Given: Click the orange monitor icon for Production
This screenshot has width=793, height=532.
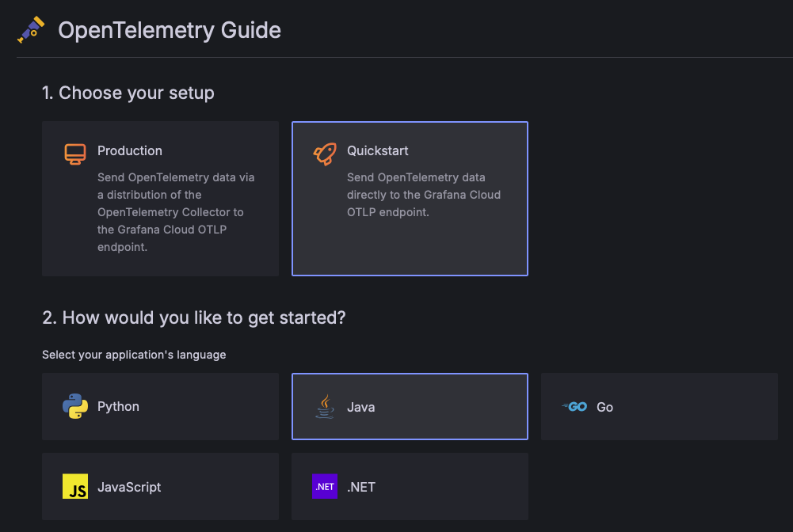Looking at the screenshot, I should 75,154.
